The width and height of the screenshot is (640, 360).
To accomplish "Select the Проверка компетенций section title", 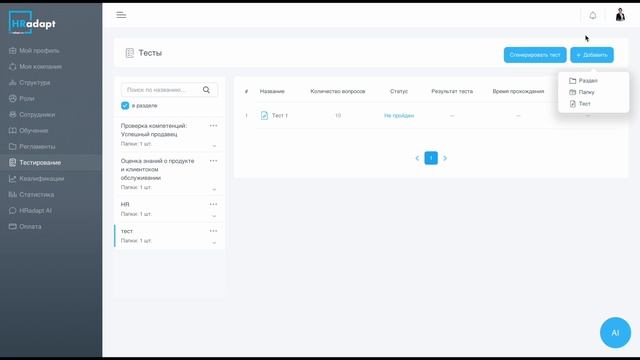I will (x=154, y=130).
